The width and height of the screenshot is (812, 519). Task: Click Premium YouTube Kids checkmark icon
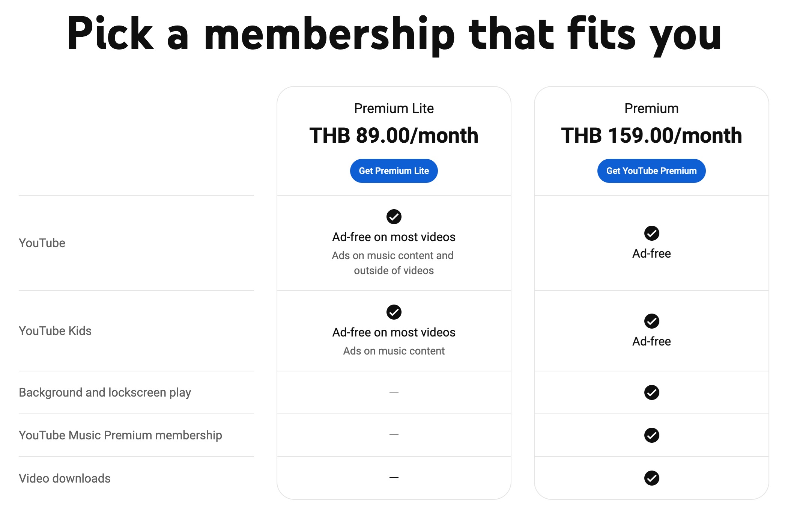651,321
